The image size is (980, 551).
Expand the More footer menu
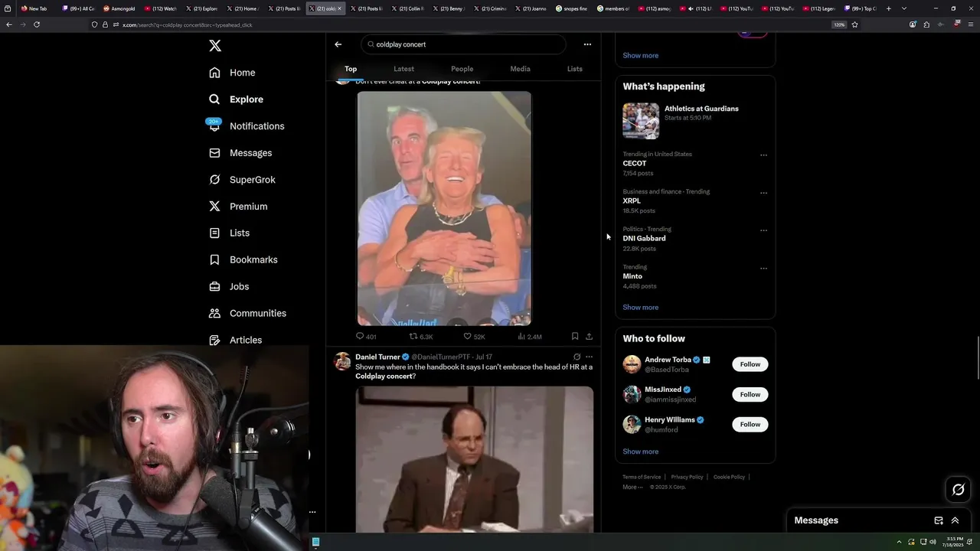pos(632,487)
